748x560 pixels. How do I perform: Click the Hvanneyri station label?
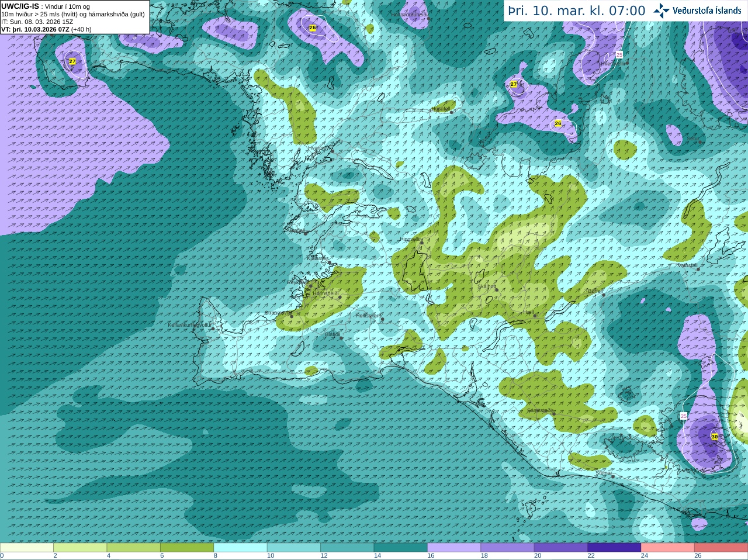point(320,148)
